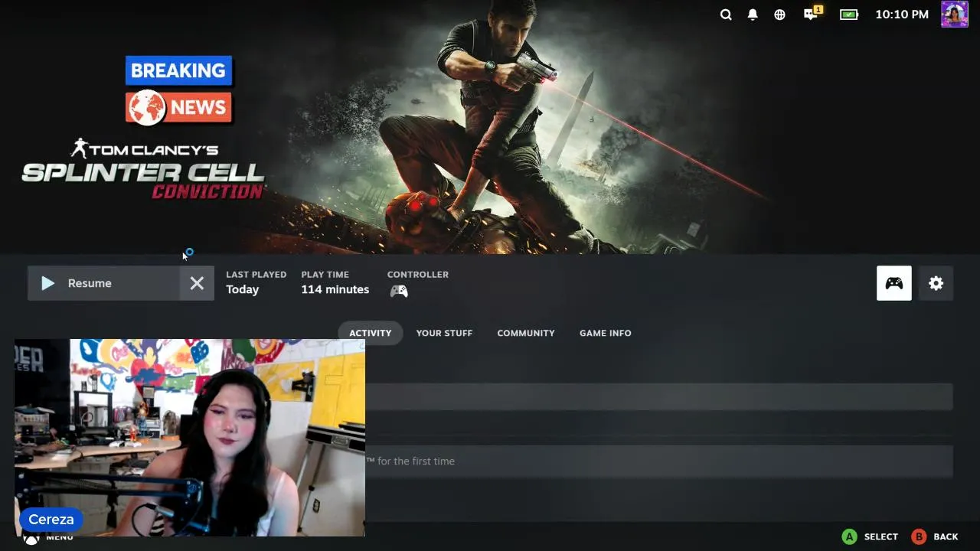Image resolution: width=980 pixels, height=551 pixels.
Task: Click Last Played Today text
Action: (x=256, y=282)
